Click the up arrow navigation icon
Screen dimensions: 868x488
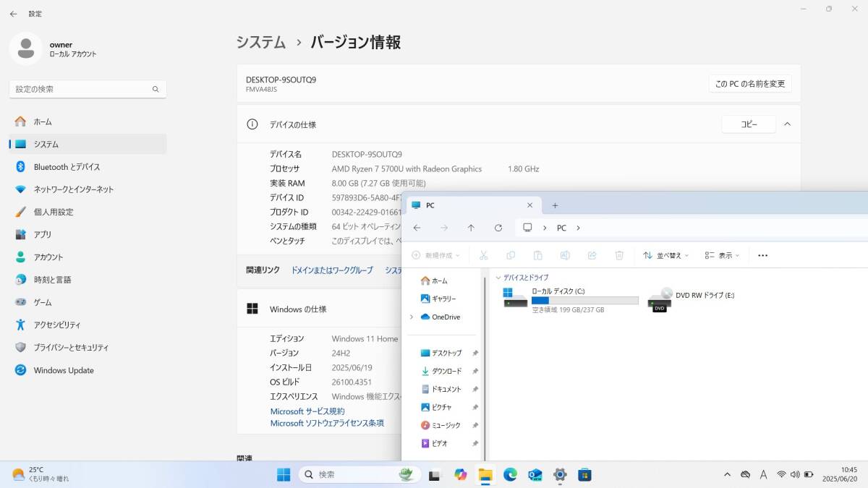click(x=471, y=228)
